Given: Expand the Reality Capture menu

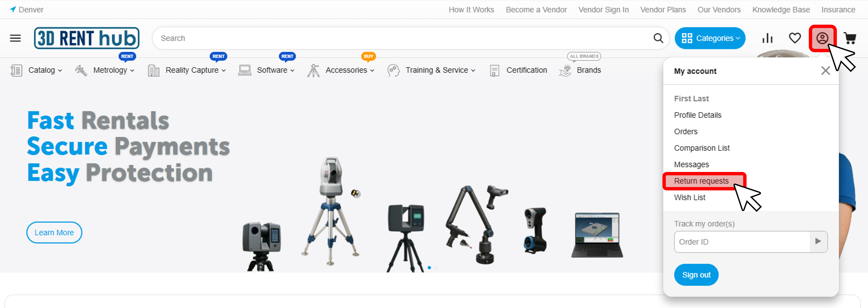Looking at the screenshot, I should 195,70.
